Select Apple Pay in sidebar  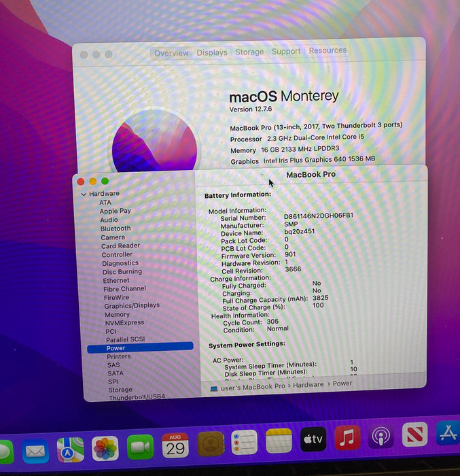pyautogui.click(x=116, y=211)
